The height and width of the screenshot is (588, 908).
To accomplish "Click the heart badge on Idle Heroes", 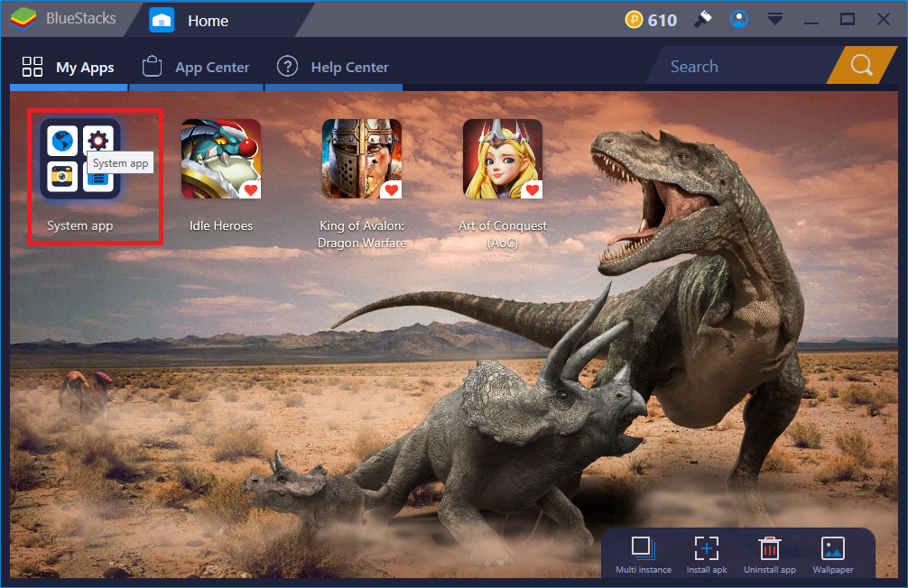I will click(x=251, y=189).
